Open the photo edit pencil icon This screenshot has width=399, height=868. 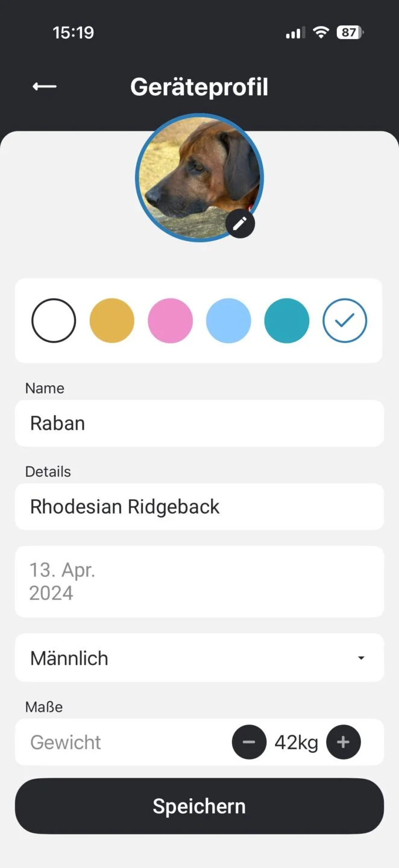tap(240, 223)
